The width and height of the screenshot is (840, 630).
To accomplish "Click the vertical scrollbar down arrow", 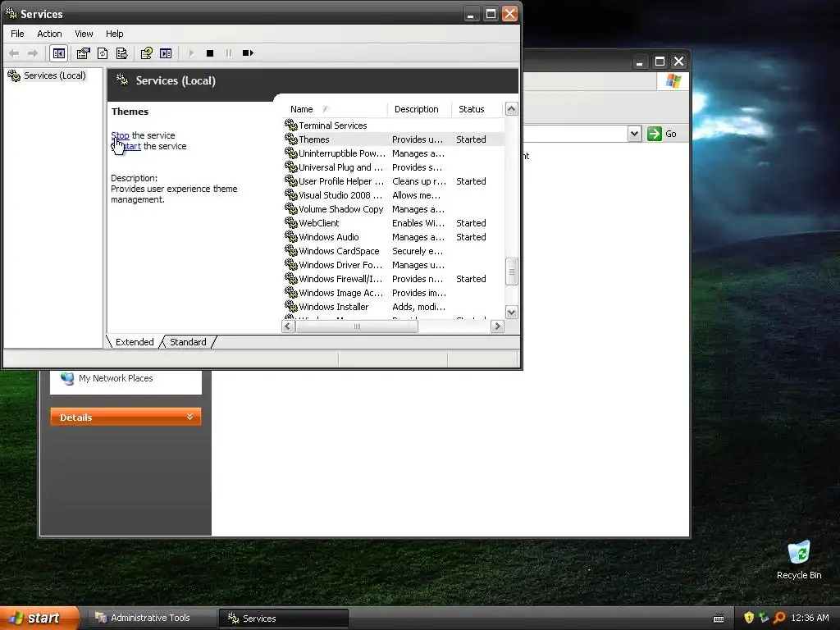I will point(512,312).
